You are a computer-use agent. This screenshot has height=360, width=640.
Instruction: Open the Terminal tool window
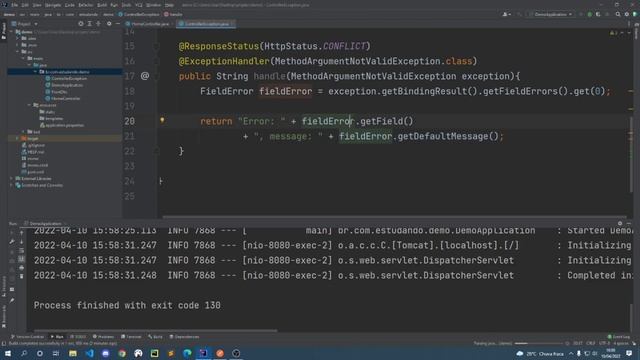(131, 337)
